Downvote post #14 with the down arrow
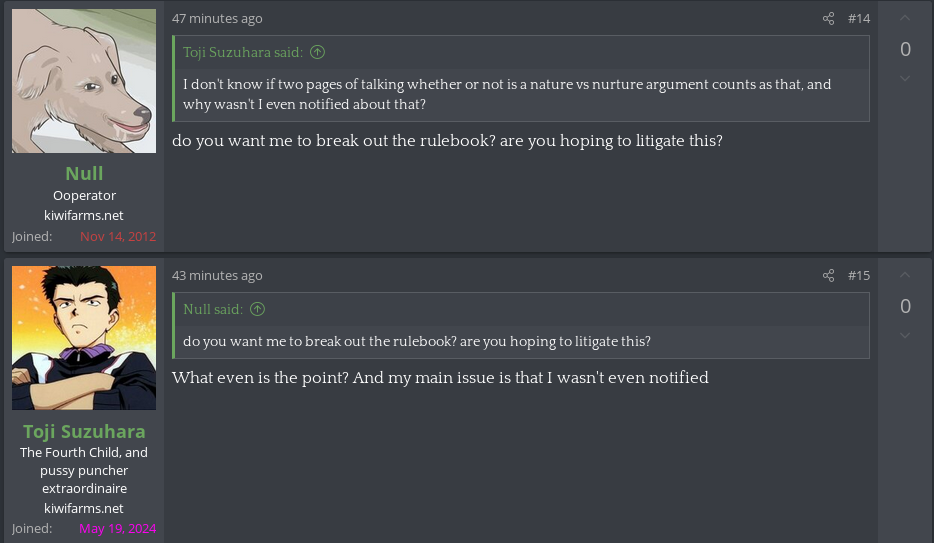 click(x=905, y=79)
